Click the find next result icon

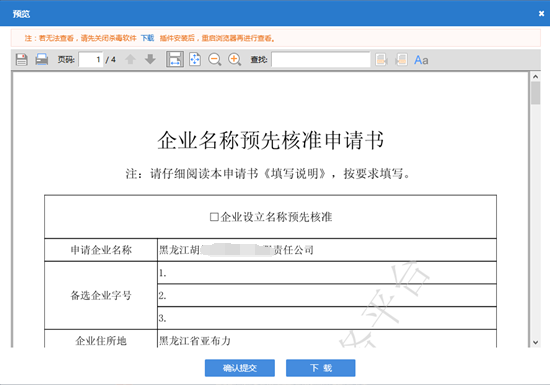(x=401, y=60)
